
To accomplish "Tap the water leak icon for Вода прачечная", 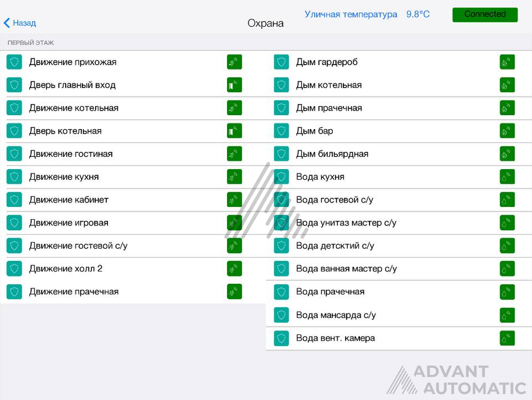I will [x=507, y=292].
